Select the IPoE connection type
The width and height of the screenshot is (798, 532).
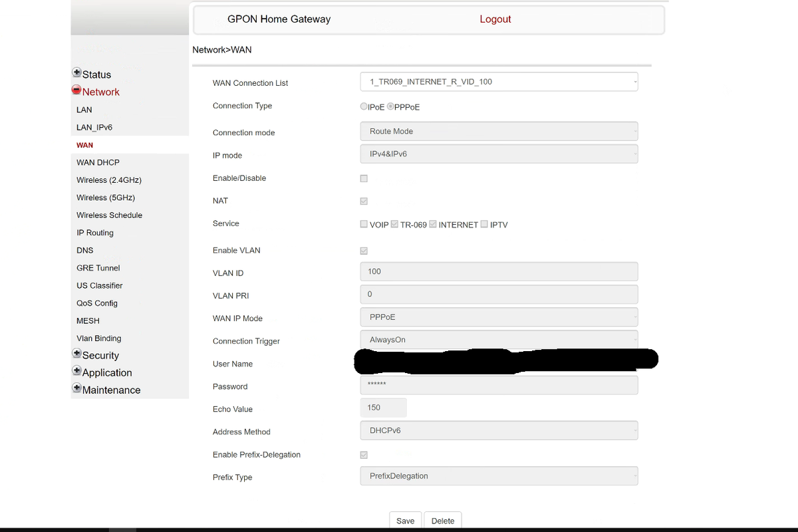click(364, 106)
